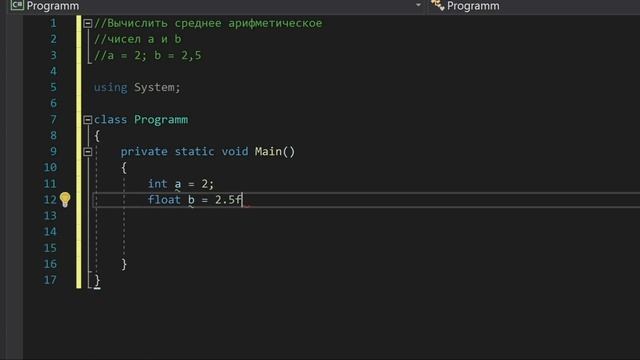Click line number 4 in the gutter
The image size is (640, 360).
(53, 71)
